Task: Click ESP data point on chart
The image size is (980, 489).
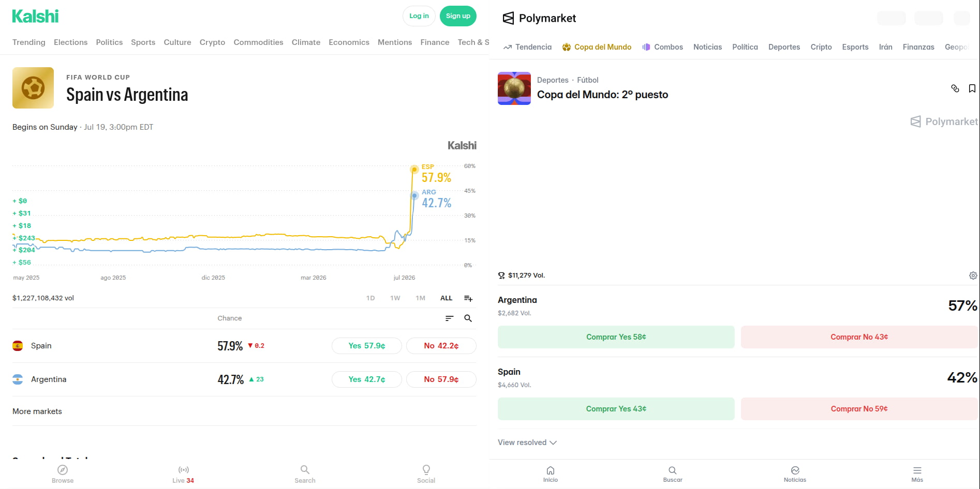Action: click(414, 170)
